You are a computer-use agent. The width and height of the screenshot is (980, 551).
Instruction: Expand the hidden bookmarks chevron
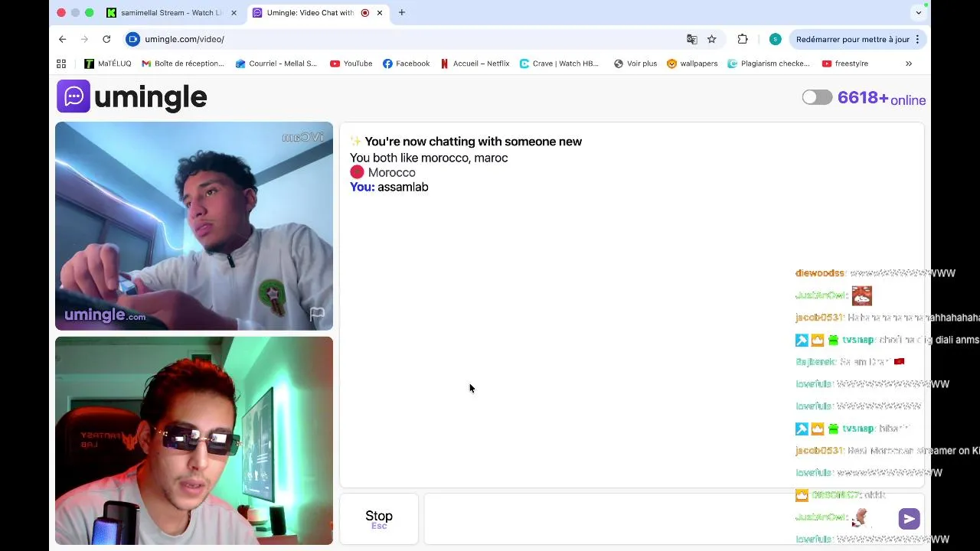(909, 64)
